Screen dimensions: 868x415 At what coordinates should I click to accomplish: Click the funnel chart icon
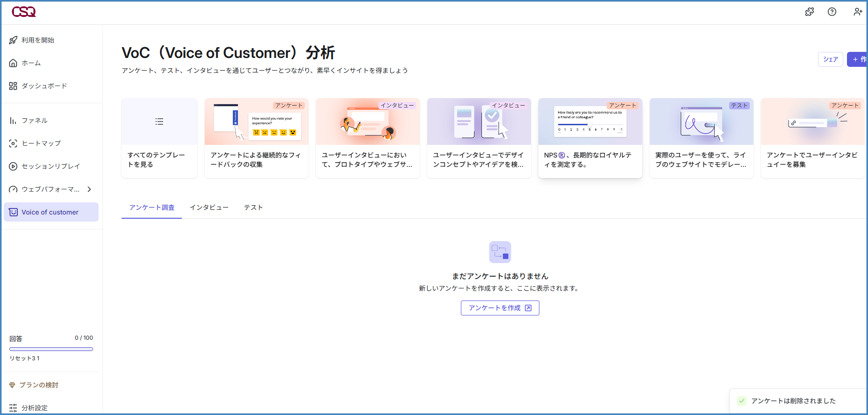[13, 121]
